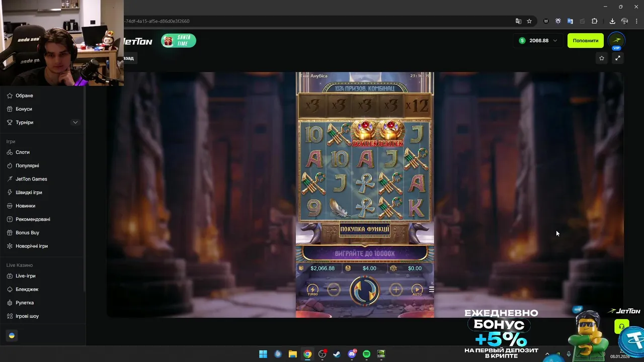This screenshot has width=644, height=362.
Task: Click the Бонуси gift icon
Action: pos(10,109)
